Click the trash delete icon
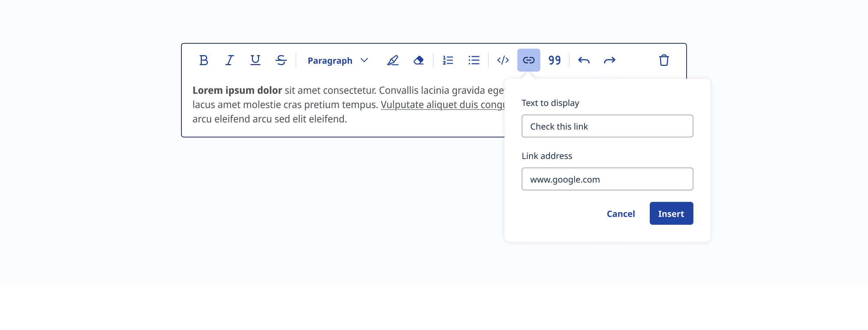This screenshot has height=330, width=868. click(x=664, y=60)
